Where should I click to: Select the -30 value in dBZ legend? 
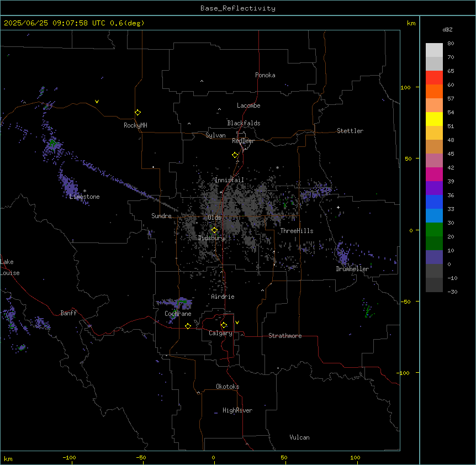(452, 292)
